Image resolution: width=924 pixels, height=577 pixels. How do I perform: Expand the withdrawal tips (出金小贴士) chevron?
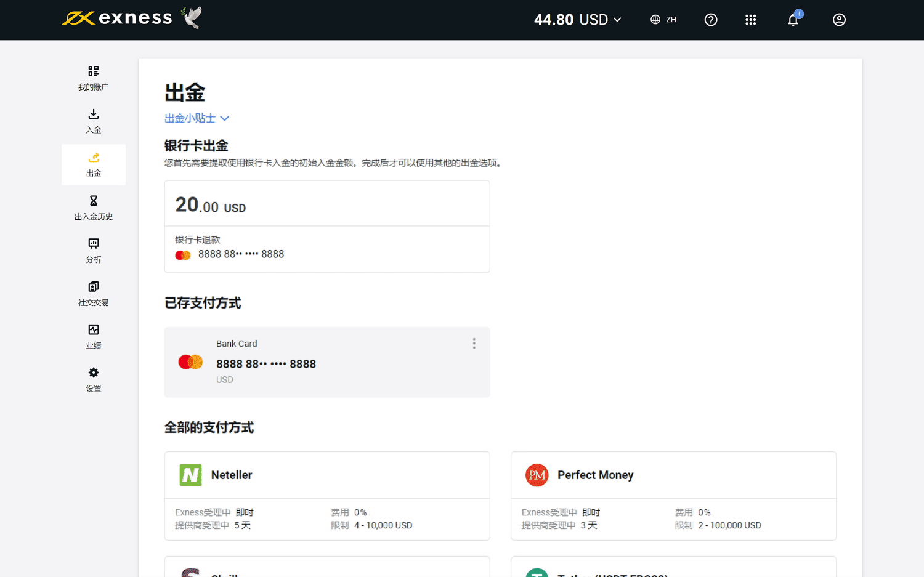[x=224, y=118]
